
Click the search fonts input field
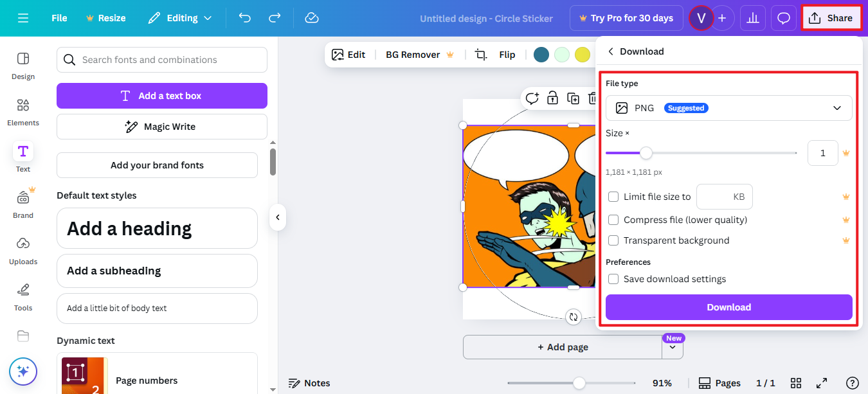coord(161,59)
